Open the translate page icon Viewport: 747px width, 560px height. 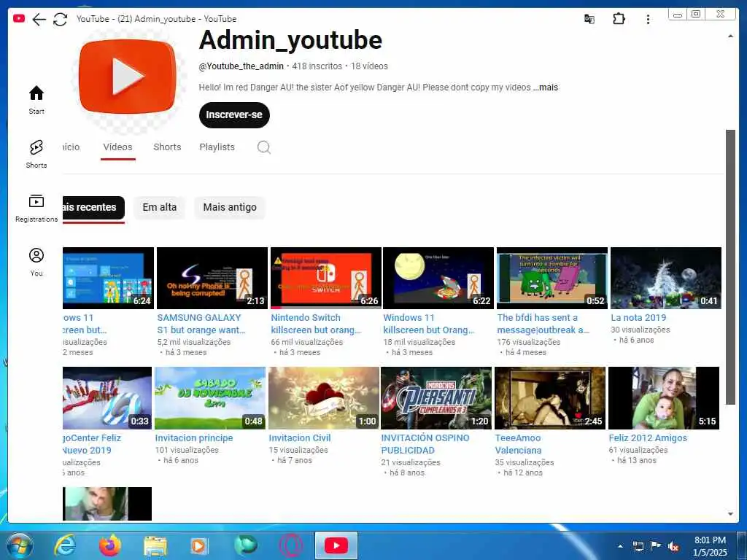589,19
